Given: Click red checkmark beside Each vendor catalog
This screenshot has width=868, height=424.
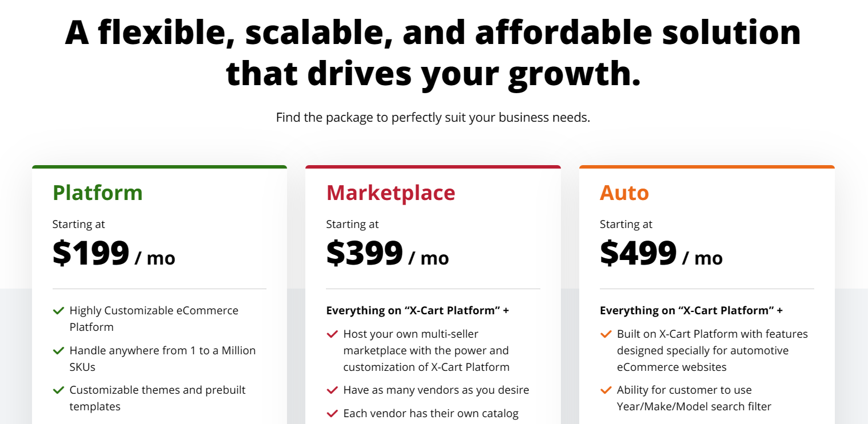Looking at the screenshot, I should pyautogui.click(x=332, y=414).
